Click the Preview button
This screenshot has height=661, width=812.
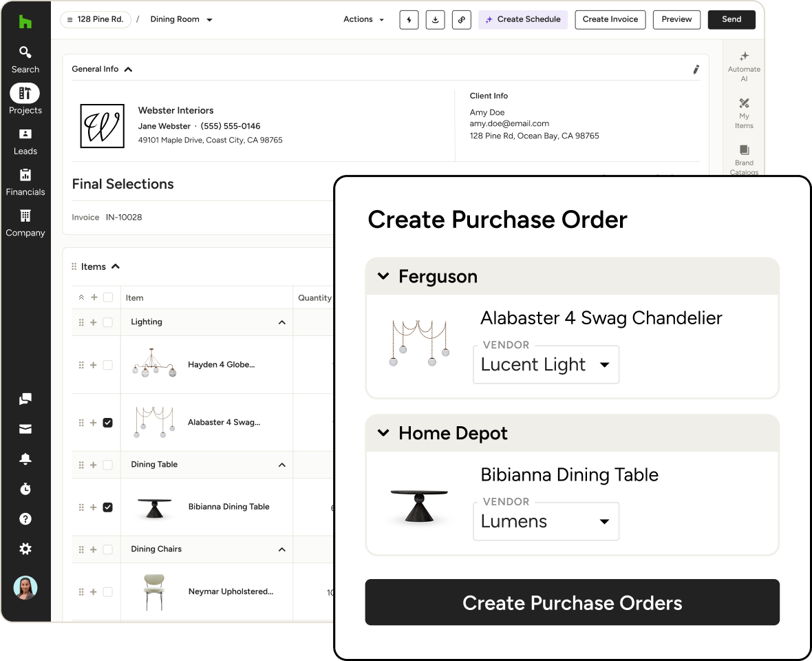(x=676, y=20)
